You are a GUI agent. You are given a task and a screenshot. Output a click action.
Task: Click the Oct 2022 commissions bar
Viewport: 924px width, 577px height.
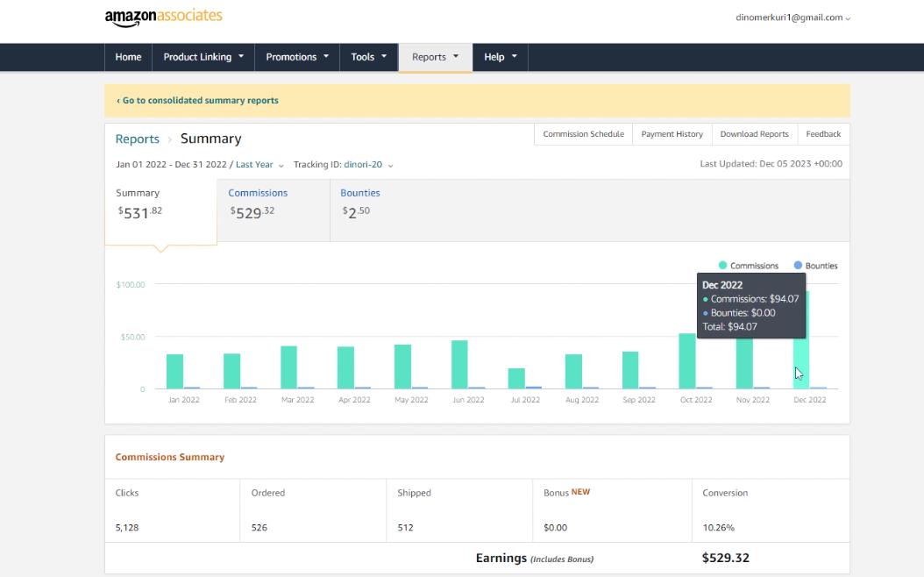point(687,361)
